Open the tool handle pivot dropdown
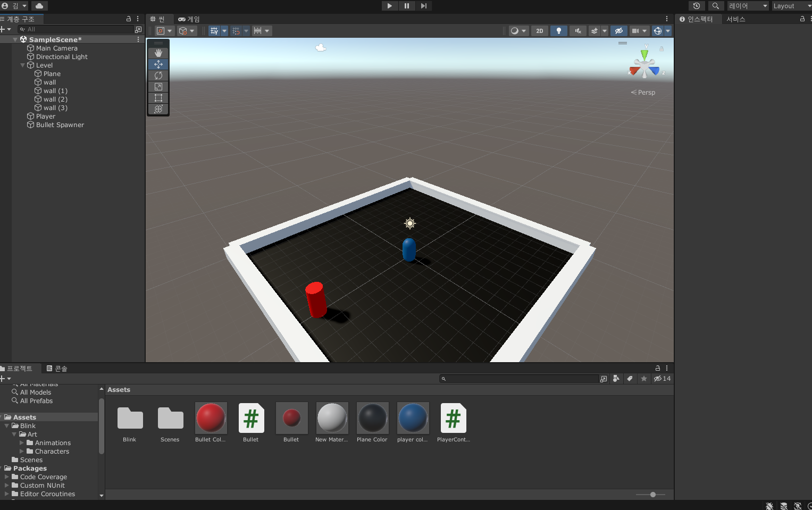The image size is (812, 510). [164, 31]
